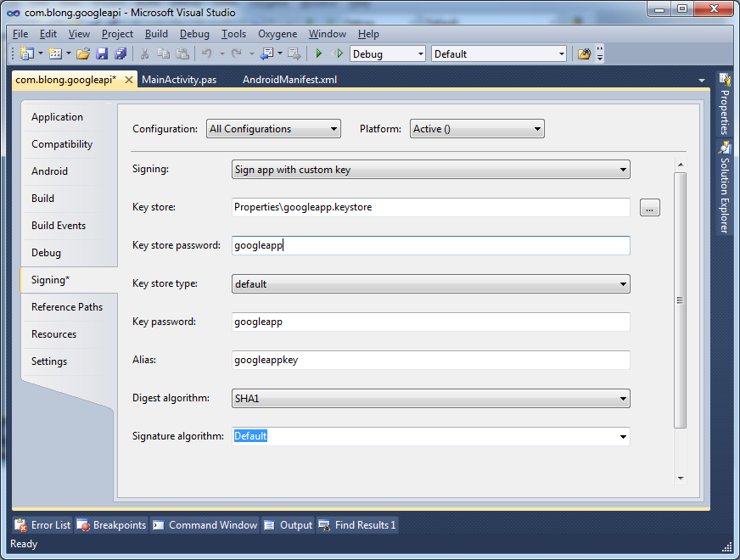Click the Save All toolbar icon
Screen dimensions: 740x560
pyautogui.click(x=121, y=54)
